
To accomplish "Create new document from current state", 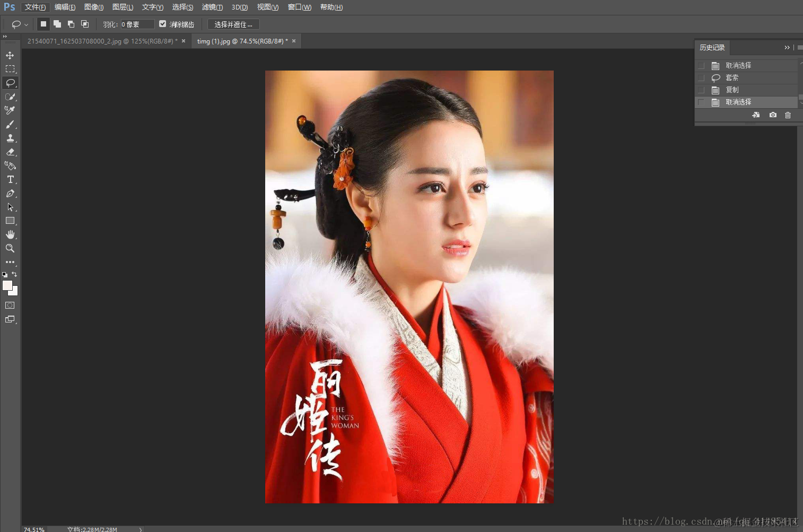I will click(x=756, y=115).
